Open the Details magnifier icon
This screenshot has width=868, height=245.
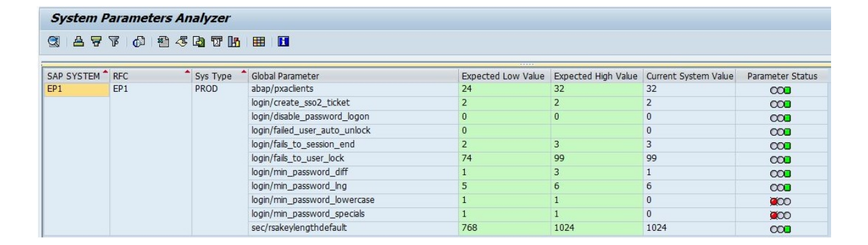[54, 42]
